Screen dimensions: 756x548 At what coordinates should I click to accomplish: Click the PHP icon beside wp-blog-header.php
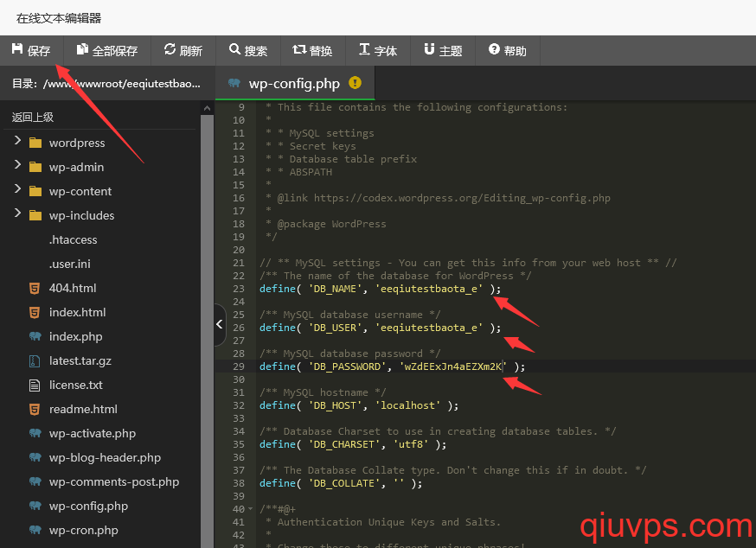click(x=35, y=457)
